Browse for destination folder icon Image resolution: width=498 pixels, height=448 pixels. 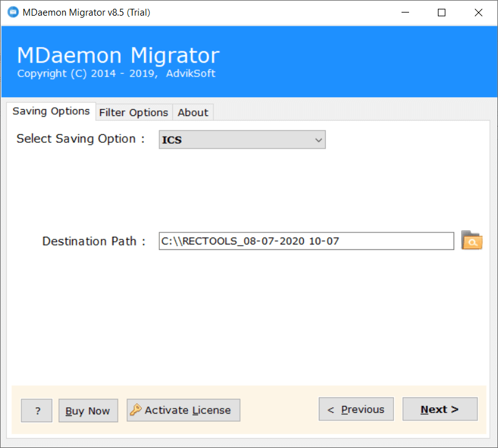pyautogui.click(x=472, y=241)
